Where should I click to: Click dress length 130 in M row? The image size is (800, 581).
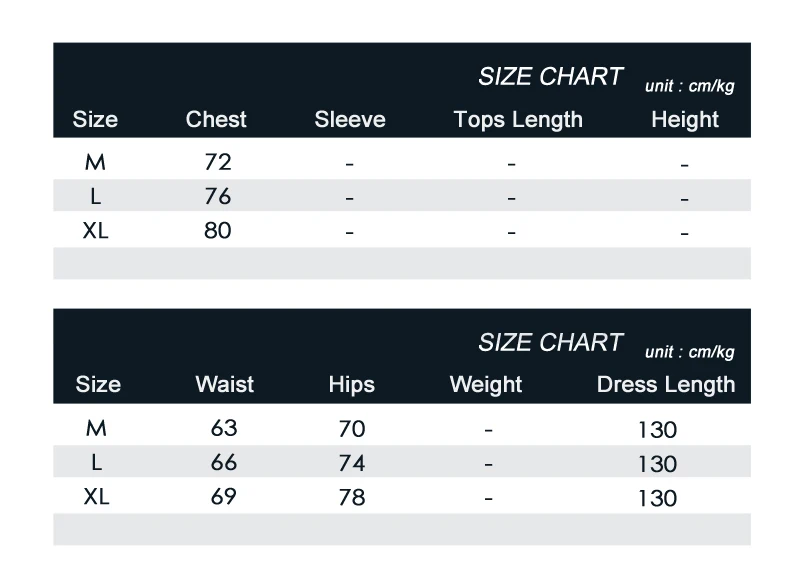(658, 430)
